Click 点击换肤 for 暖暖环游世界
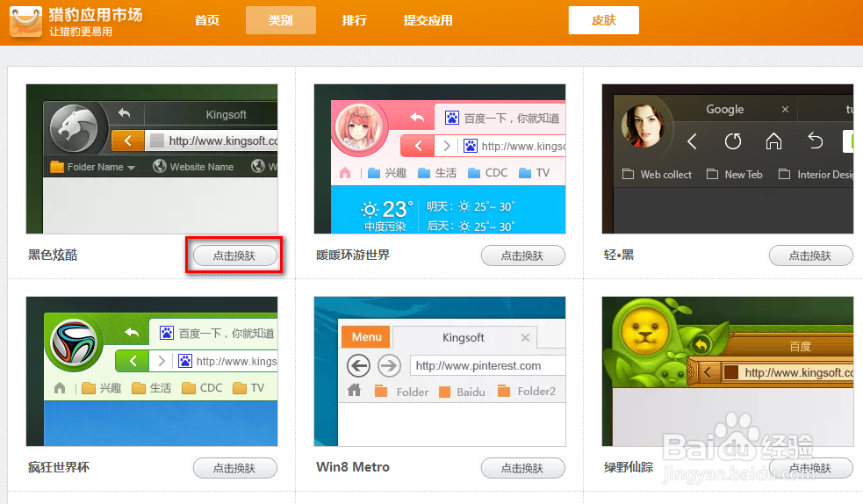The width and height of the screenshot is (863, 504). [523, 256]
